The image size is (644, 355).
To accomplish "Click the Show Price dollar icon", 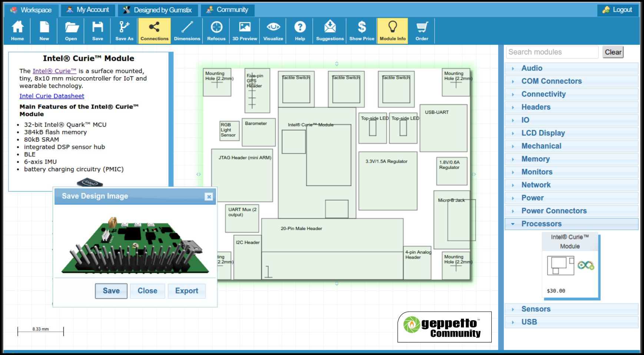I will (x=362, y=31).
